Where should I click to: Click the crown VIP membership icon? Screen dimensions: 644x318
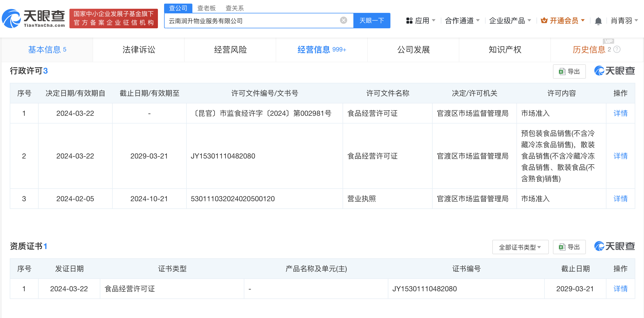[544, 20]
